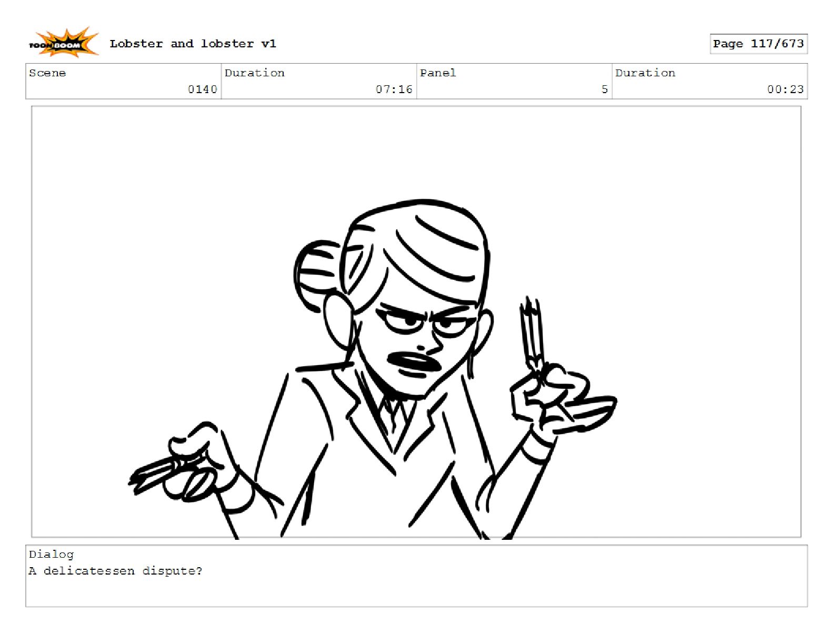
Task: Select the panel duration value 00:23
Action: (785, 89)
